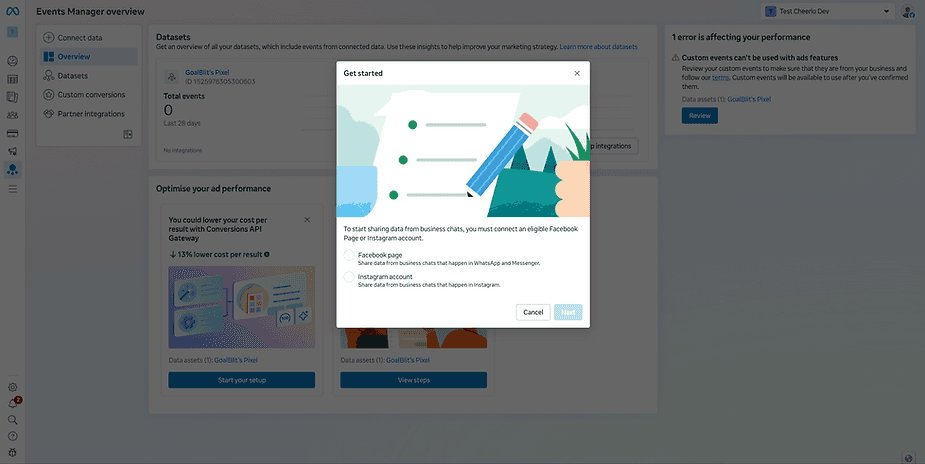
Task: Click the bug report icon
Action: [12, 452]
